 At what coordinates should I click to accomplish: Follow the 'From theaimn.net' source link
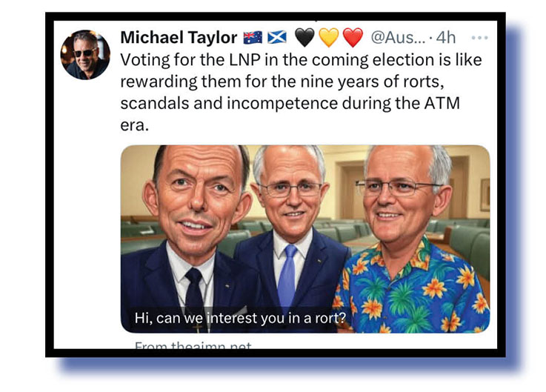193,345
